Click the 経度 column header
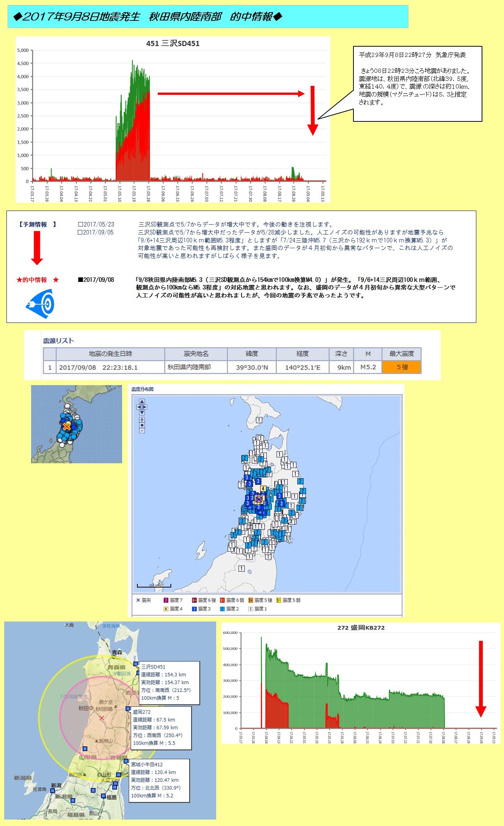This screenshot has height=826, width=504. coord(303,354)
